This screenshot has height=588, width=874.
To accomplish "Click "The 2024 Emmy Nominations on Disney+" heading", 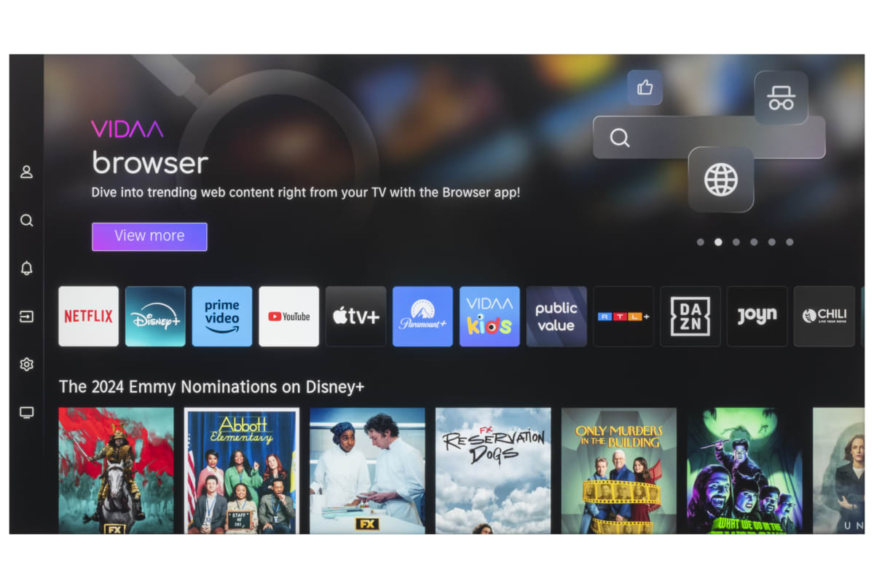I will [211, 386].
